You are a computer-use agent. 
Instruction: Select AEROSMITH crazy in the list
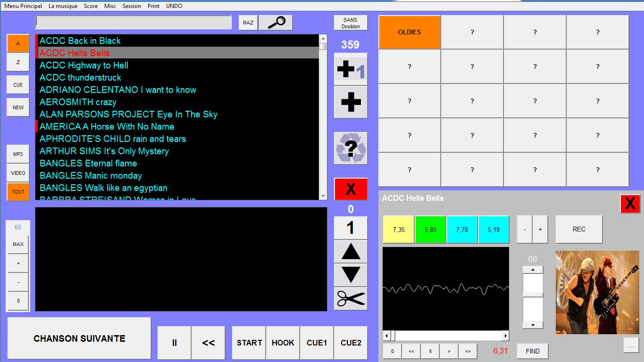coord(177,102)
